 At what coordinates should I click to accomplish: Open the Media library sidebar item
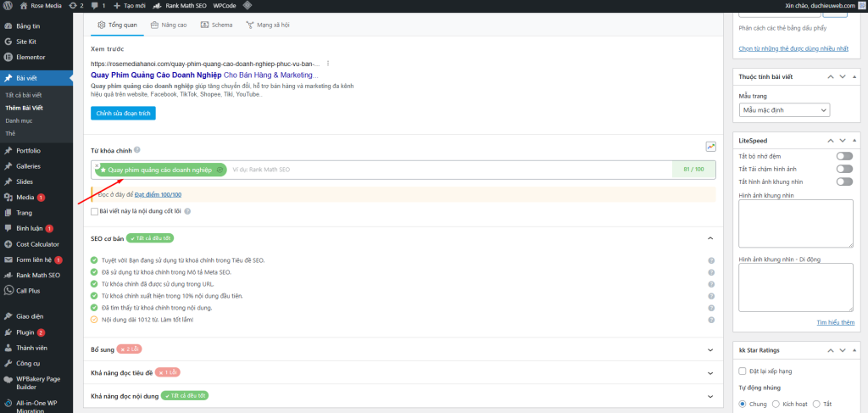[x=25, y=197]
